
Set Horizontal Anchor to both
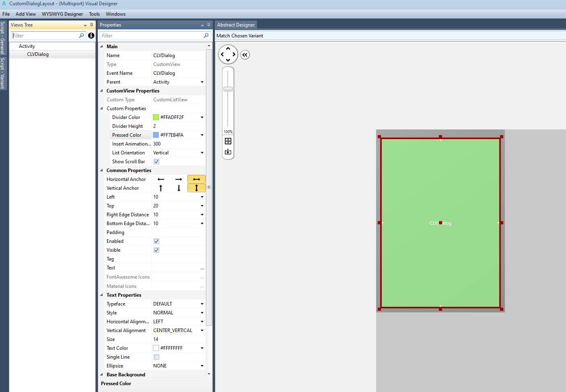click(196, 179)
